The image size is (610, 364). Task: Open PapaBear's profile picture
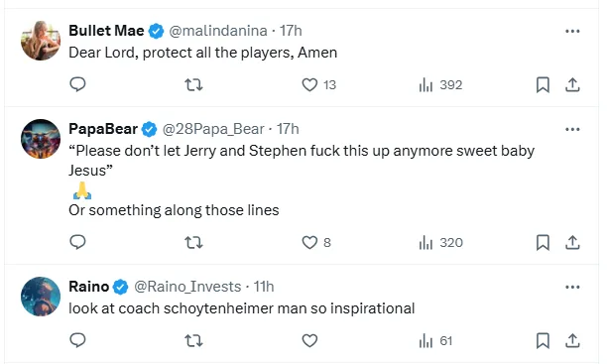coord(41,139)
